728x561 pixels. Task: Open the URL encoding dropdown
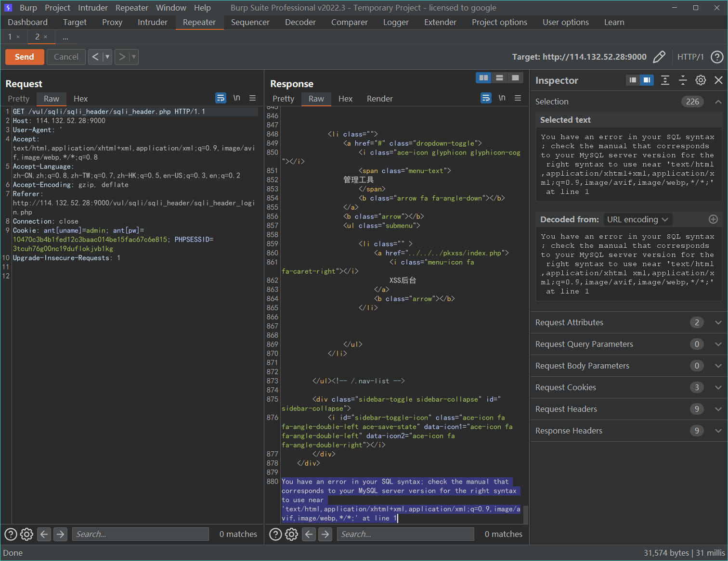637,219
